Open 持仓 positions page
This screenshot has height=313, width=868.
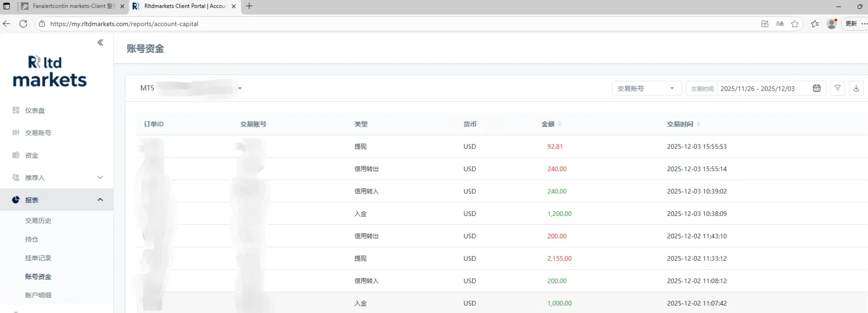click(x=32, y=239)
